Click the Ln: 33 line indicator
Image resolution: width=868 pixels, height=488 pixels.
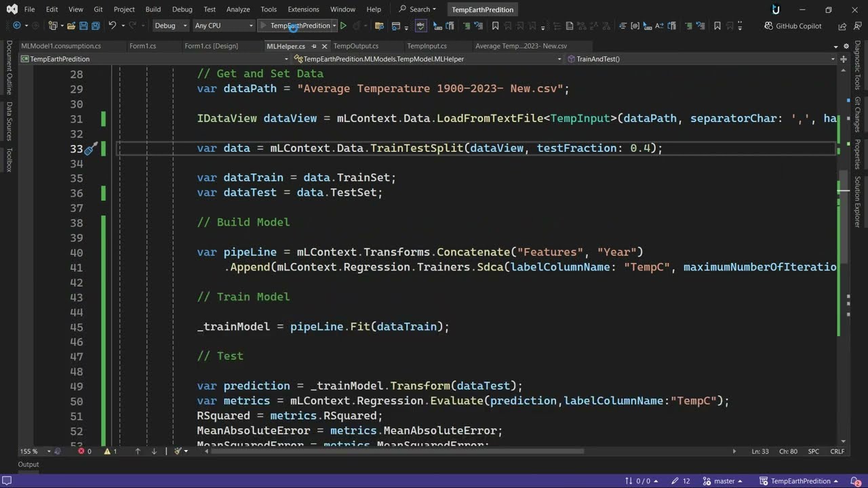[759, 451]
